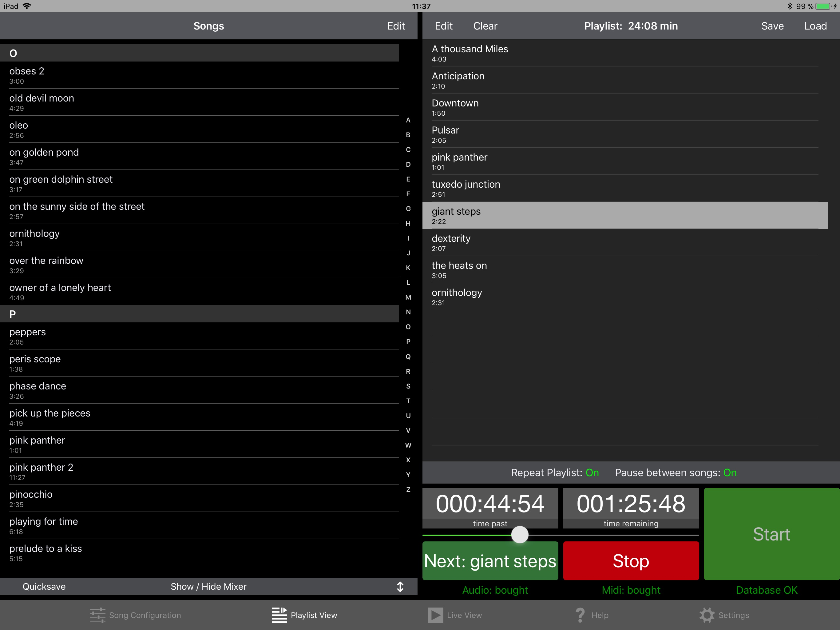
Task: Select 'ornithology' in the Songs list
Action: (x=199, y=237)
